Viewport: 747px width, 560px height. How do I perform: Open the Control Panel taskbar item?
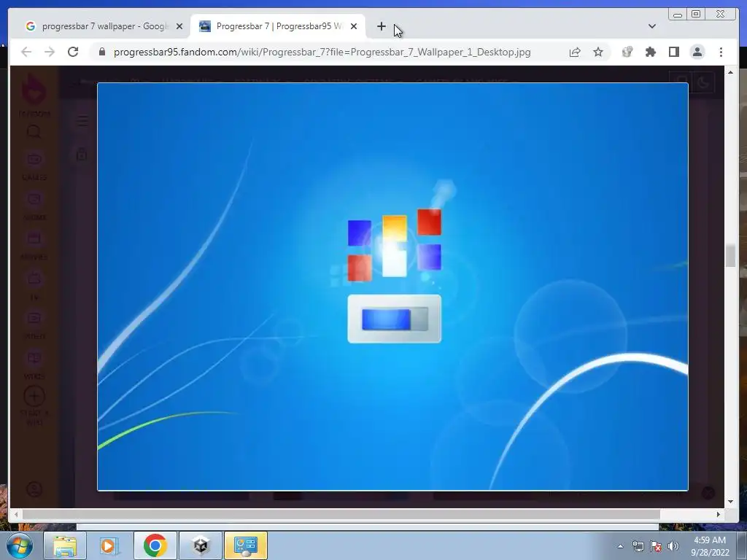click(246, 545)
